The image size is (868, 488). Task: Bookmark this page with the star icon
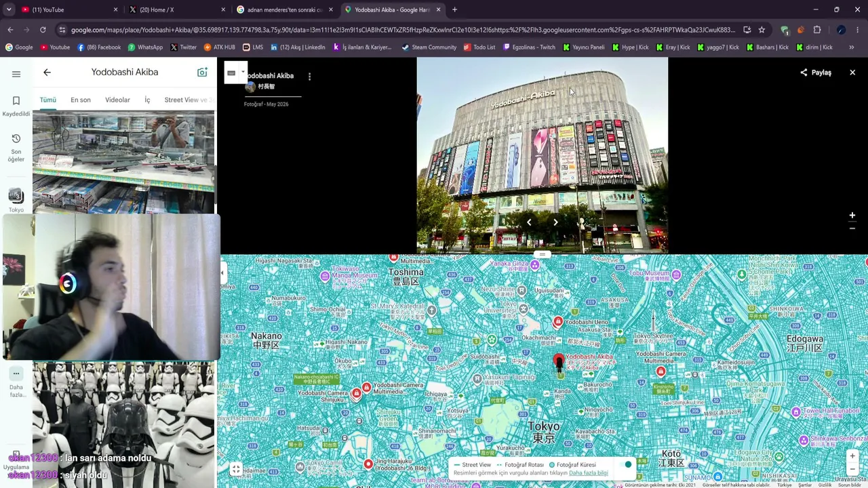pyautogui.click(x=762, y=30)
